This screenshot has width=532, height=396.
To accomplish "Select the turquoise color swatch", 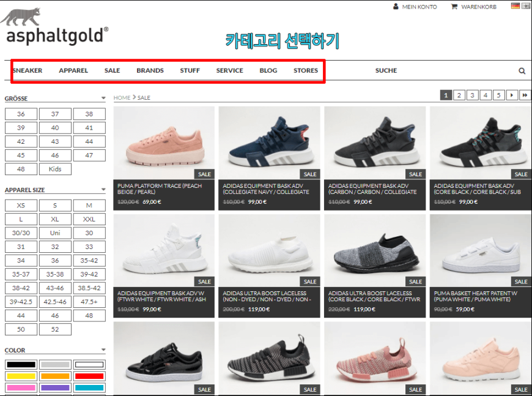I will click(x=89, y=387).
